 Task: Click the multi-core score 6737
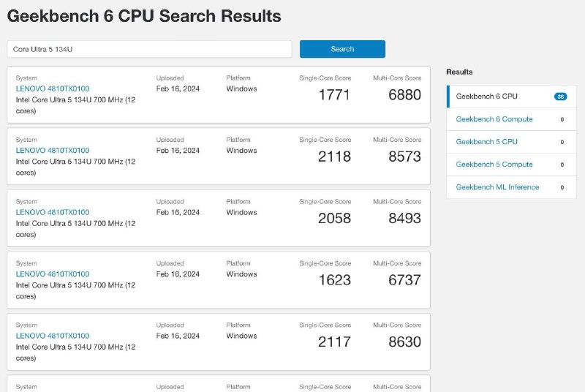click(405, 280)
